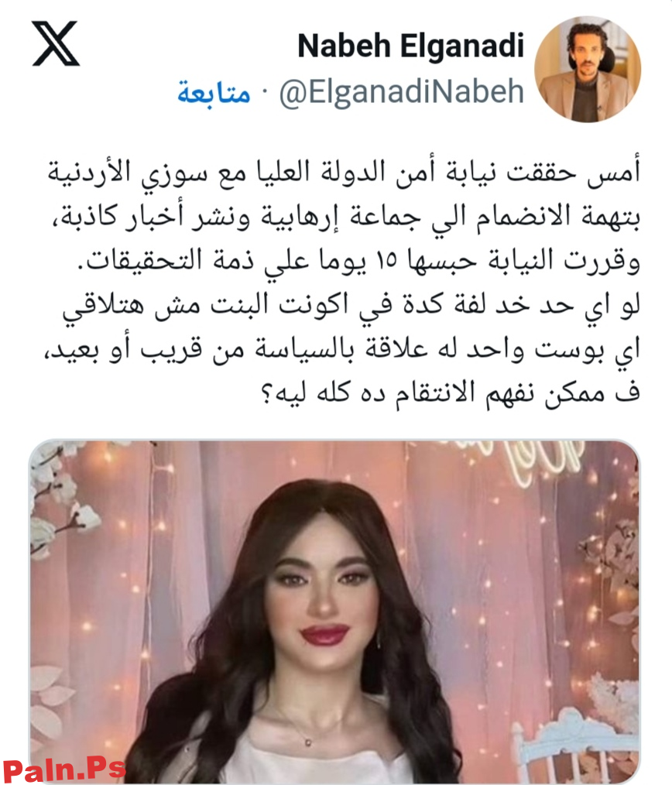Click the Paln.Ps watermark logo
This screenshot has width=672, height=785.
[64, 770]
